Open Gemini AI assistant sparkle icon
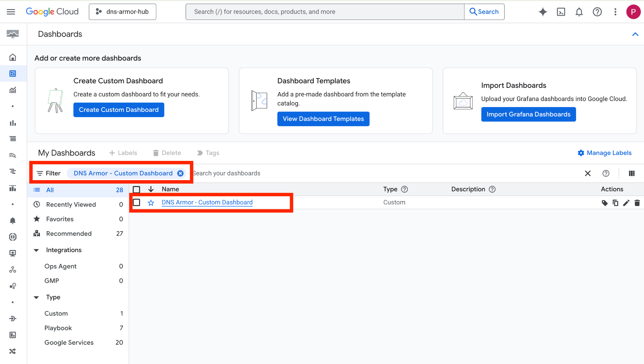Image resolution: width=644 pixels, height=364 pixels. click(x=543, y=12)
